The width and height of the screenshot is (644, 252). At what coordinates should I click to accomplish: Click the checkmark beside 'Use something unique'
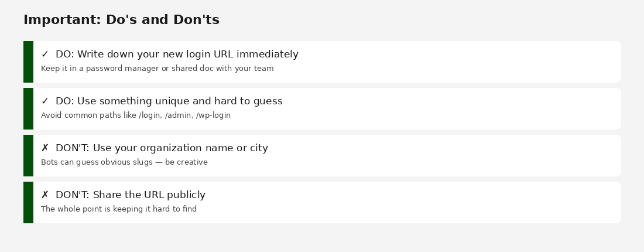pos(45,101)
